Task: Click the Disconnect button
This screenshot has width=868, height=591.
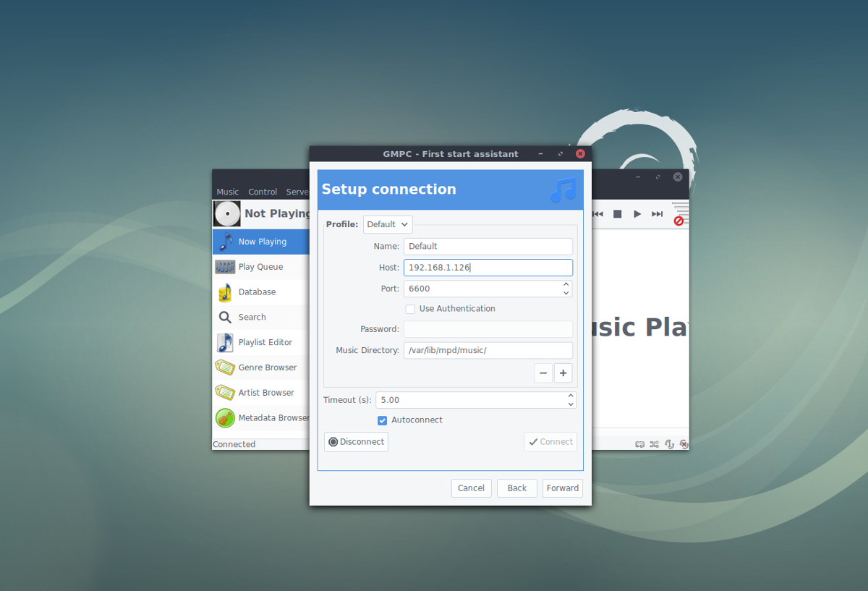Action: tap(356, 442)
